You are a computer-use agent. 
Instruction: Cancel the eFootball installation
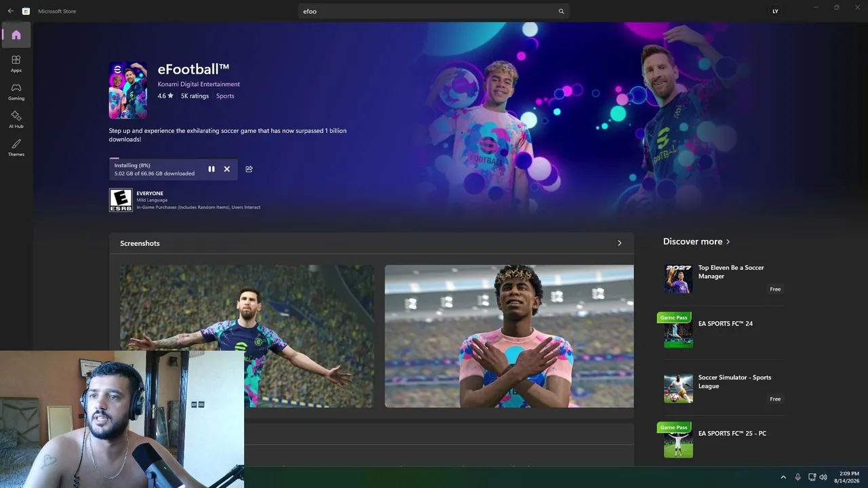point(226,169)
